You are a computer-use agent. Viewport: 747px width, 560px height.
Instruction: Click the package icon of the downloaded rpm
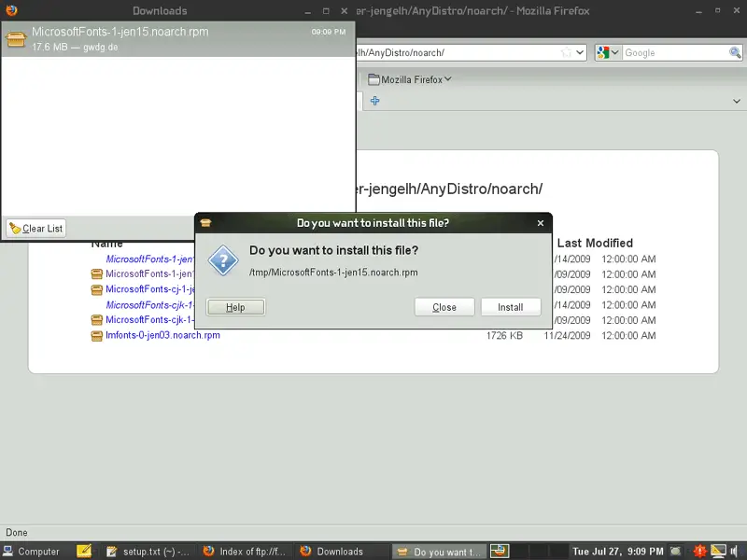coord(16,39)
